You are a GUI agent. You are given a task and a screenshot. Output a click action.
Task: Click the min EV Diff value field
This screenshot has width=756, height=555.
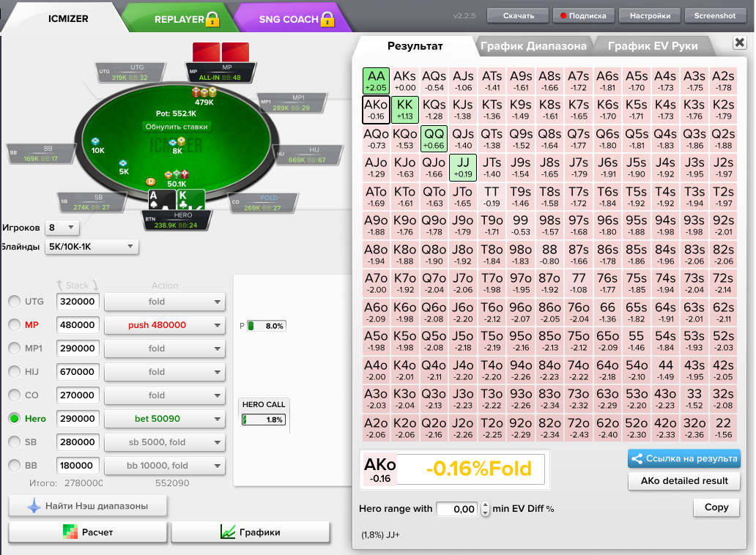point(458,509)
